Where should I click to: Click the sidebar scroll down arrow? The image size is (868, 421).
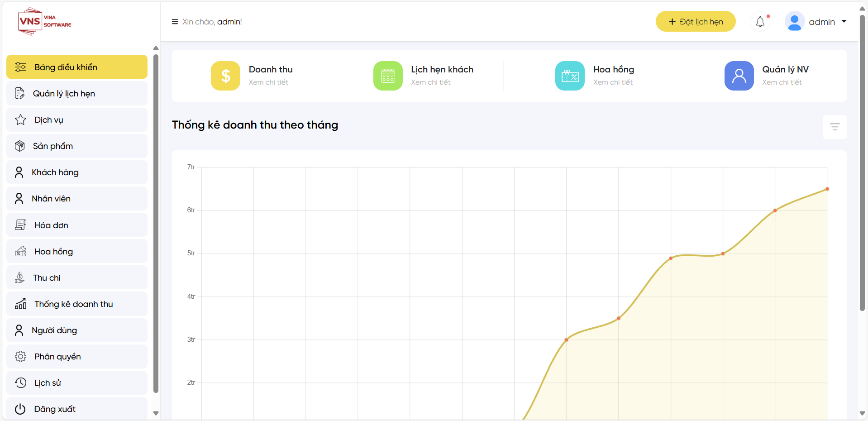click(x=156, y=413)
